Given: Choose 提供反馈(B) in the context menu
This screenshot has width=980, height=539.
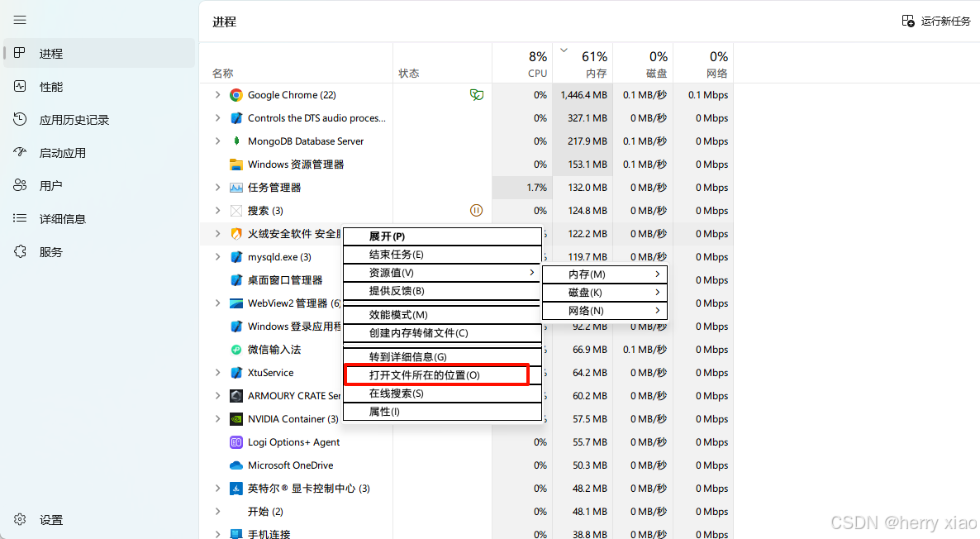Looking at the screenshot, I should [443, 291].
